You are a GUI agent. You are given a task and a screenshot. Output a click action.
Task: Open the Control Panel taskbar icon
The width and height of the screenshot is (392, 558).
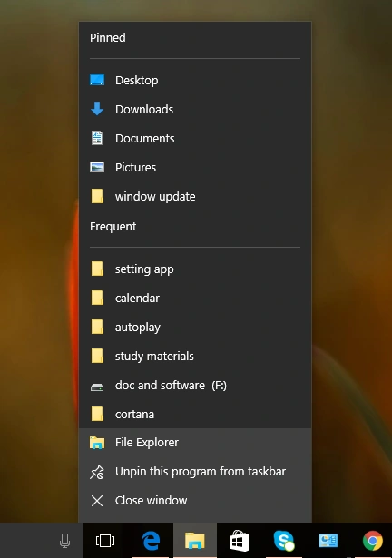(328, 541)
